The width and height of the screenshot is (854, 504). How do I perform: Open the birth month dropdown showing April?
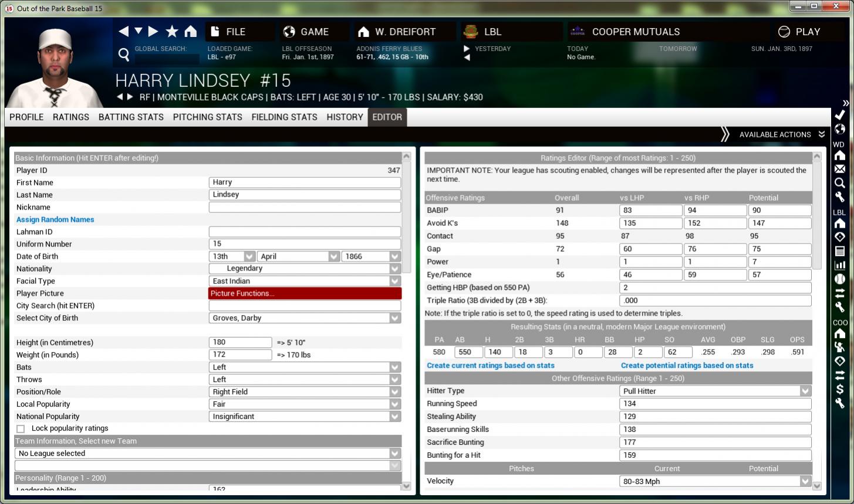(299, 256)
